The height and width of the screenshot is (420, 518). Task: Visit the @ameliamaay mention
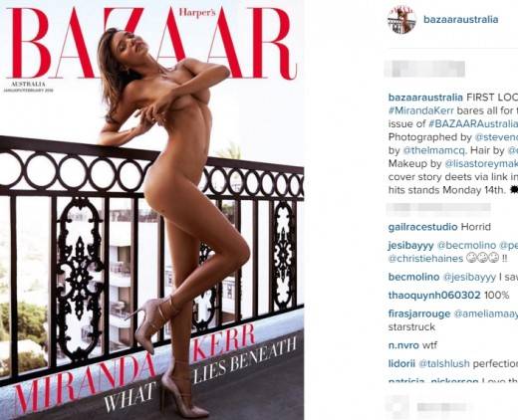(x=486, y=314)
